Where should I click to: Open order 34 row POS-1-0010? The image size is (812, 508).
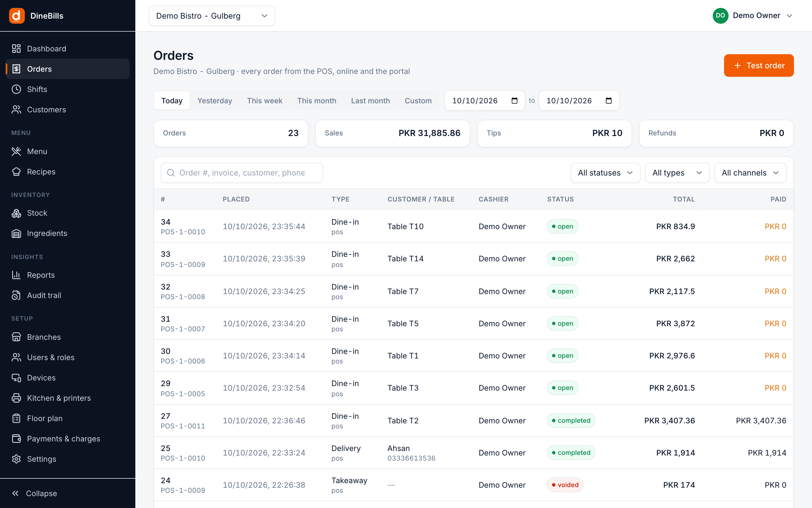coord(473,226)
